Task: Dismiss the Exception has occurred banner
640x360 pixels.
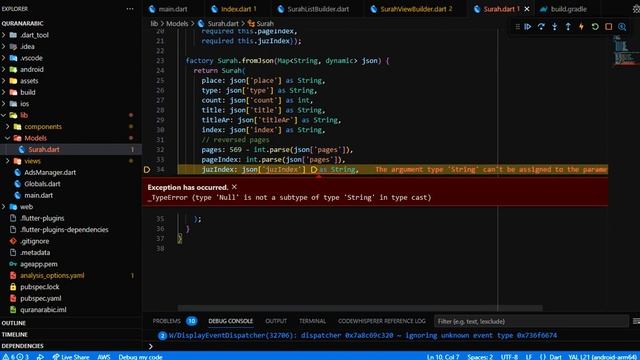Action: pyautogui.click(x=234, y=187)
